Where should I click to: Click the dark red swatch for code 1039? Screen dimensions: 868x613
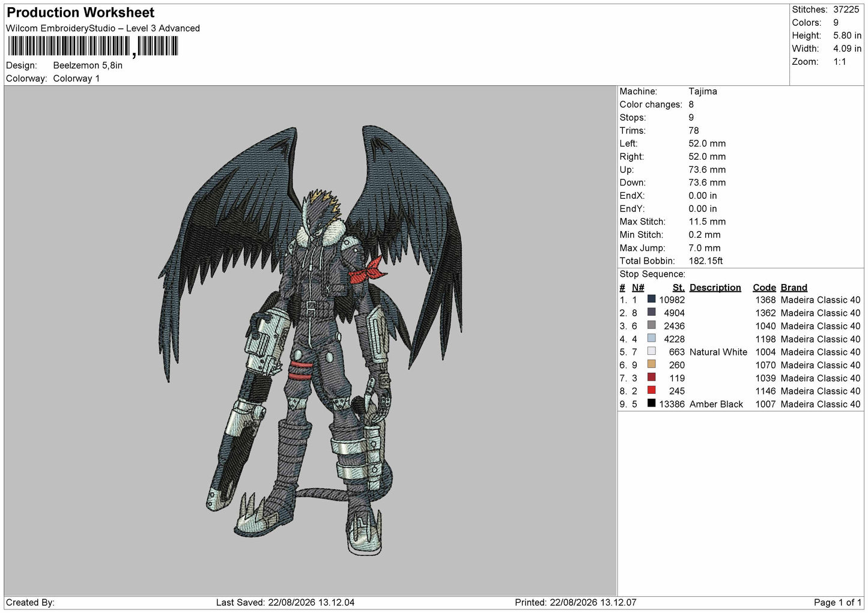pos(651,377)
